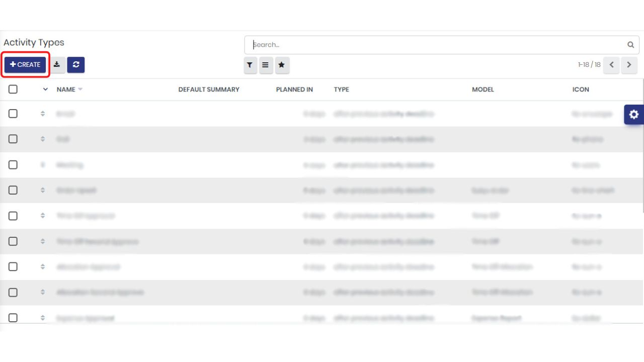Click the Expense Approval row handle
Screen dimensions: 644x362
coord(43,318)
